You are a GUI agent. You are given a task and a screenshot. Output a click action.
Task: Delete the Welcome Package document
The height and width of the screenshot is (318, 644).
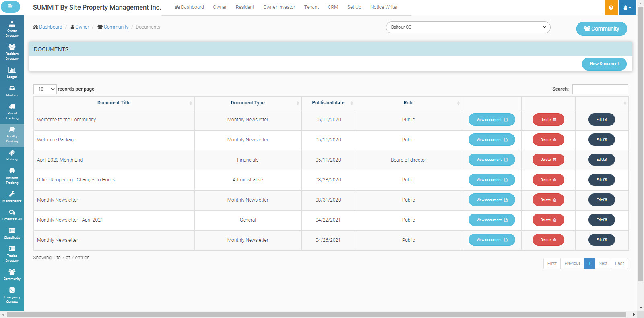pyautogui.click(x=548, y=140)
